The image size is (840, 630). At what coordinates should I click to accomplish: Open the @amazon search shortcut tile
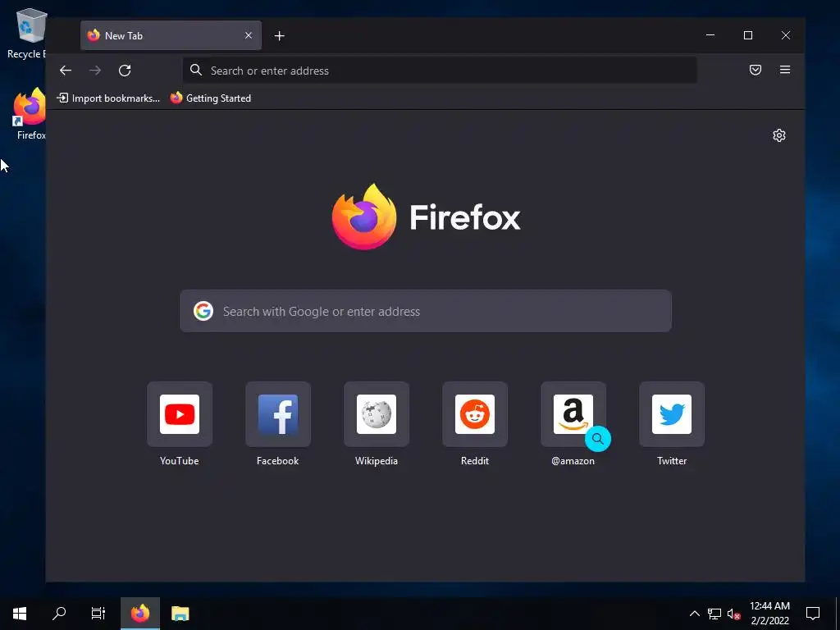click(573, 414)
